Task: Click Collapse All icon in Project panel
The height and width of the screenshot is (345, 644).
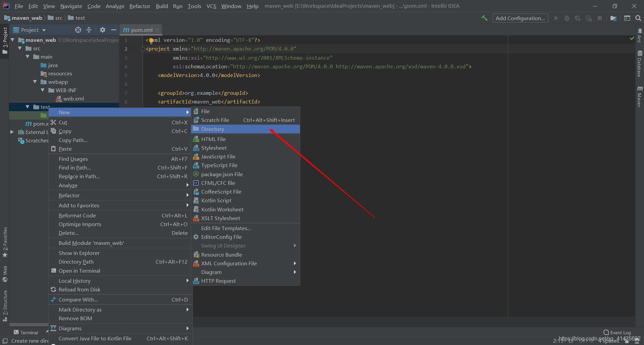Action: point(89,30)
